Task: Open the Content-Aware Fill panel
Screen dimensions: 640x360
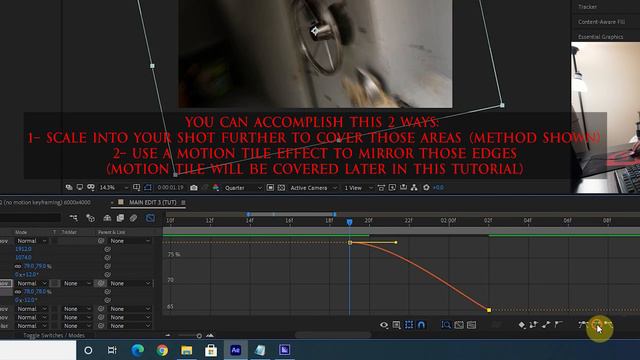Action: pos(601,22)
